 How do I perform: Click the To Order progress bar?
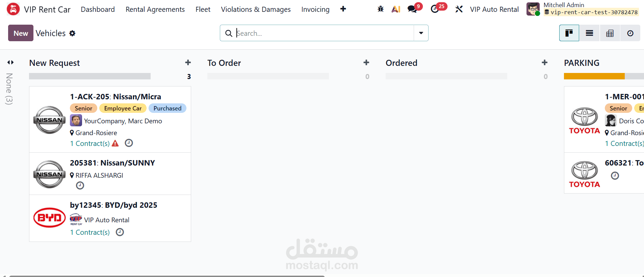268,76
